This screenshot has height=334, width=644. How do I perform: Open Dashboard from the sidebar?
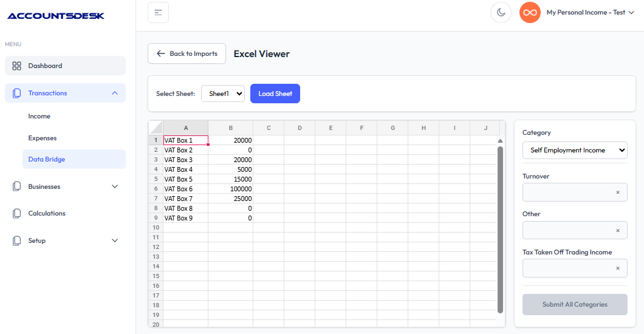pos(65,66)
